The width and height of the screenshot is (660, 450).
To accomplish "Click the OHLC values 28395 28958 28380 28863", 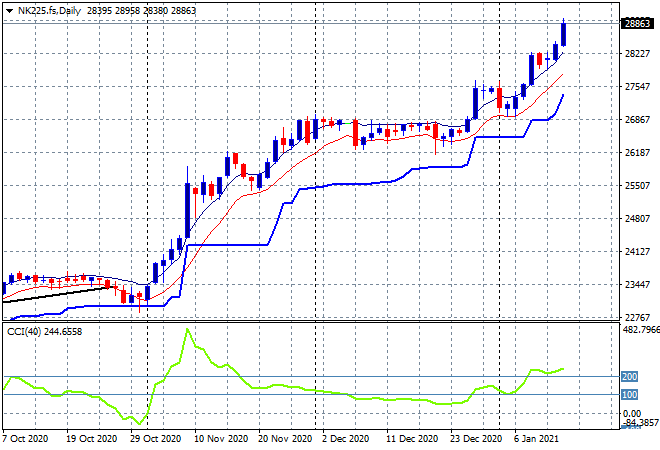I will pyautogui.click(x=141, y=11).
